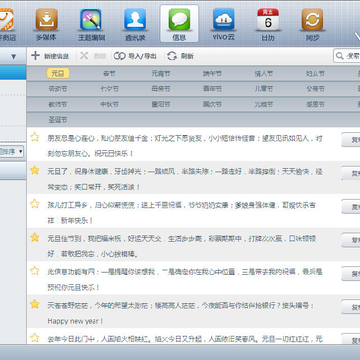Open the 排序 sort dropdown in sidebar
This screenshot has height=360, width=360.
11,152
